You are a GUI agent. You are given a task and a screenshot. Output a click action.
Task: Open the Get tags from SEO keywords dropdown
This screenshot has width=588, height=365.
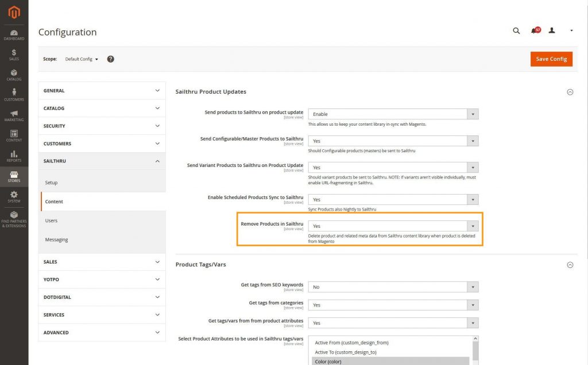tap(393, 287)
